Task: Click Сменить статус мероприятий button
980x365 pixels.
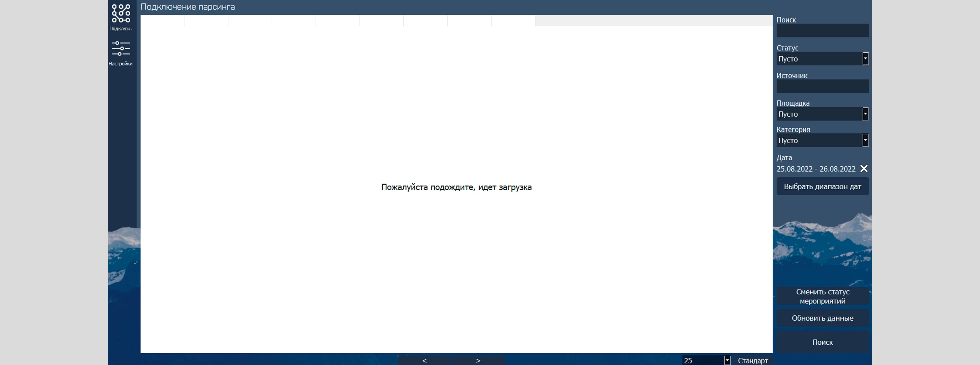Action: coord(823,296)
